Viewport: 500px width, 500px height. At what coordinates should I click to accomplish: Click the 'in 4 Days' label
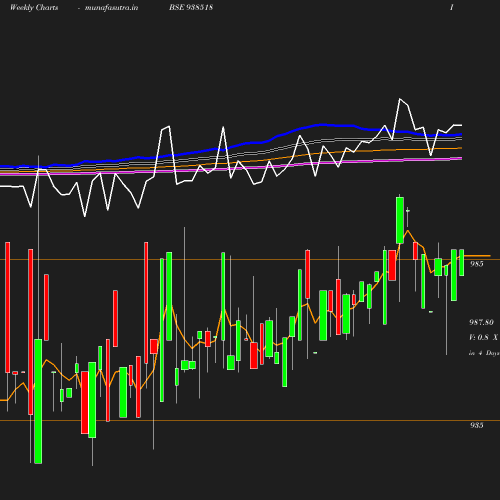484,353
